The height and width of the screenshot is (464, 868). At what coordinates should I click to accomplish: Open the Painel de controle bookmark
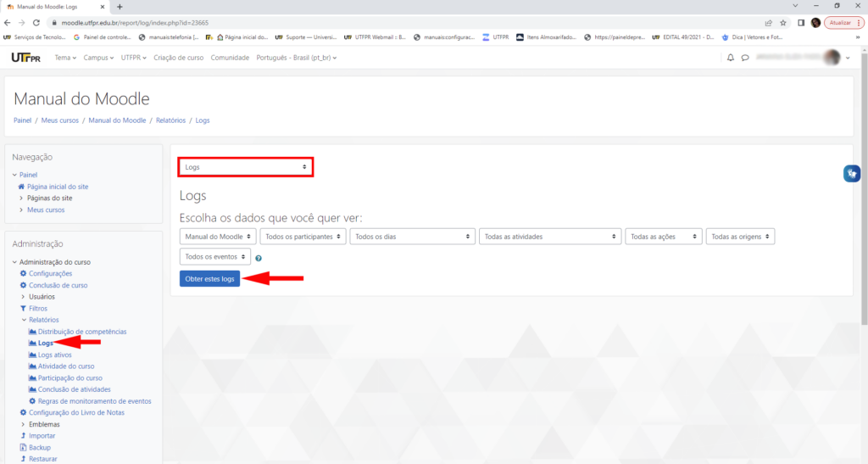coord(103,37)
